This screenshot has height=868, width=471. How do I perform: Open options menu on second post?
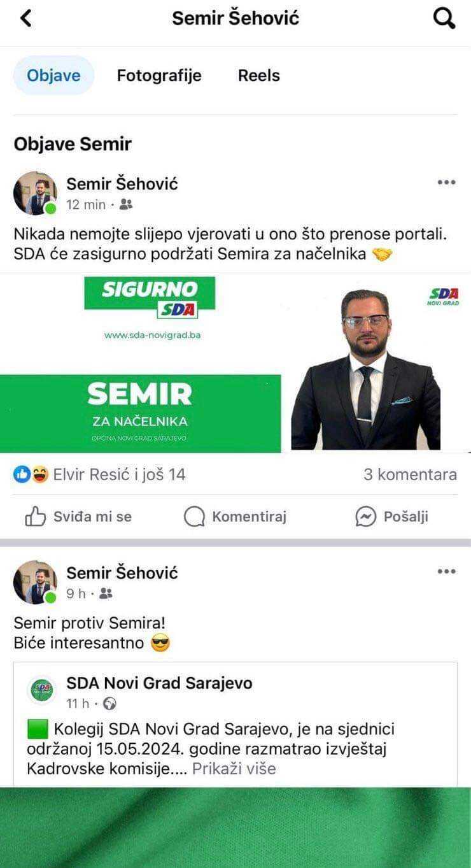(446, 571)
